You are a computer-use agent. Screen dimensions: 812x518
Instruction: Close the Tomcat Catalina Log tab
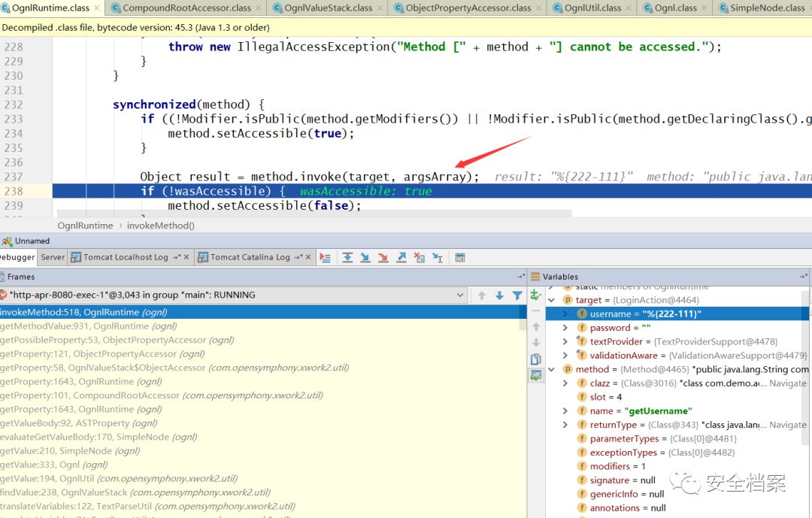click(308, 257)
